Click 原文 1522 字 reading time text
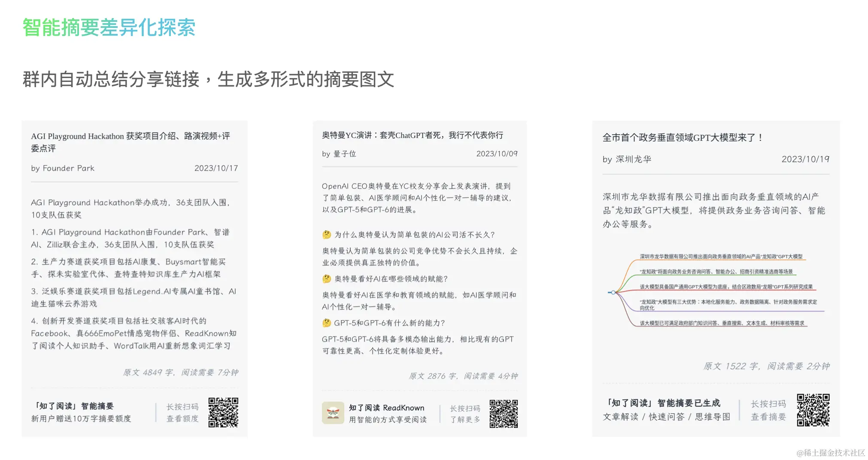Screen dimensions: 868x460 point(766,366)
